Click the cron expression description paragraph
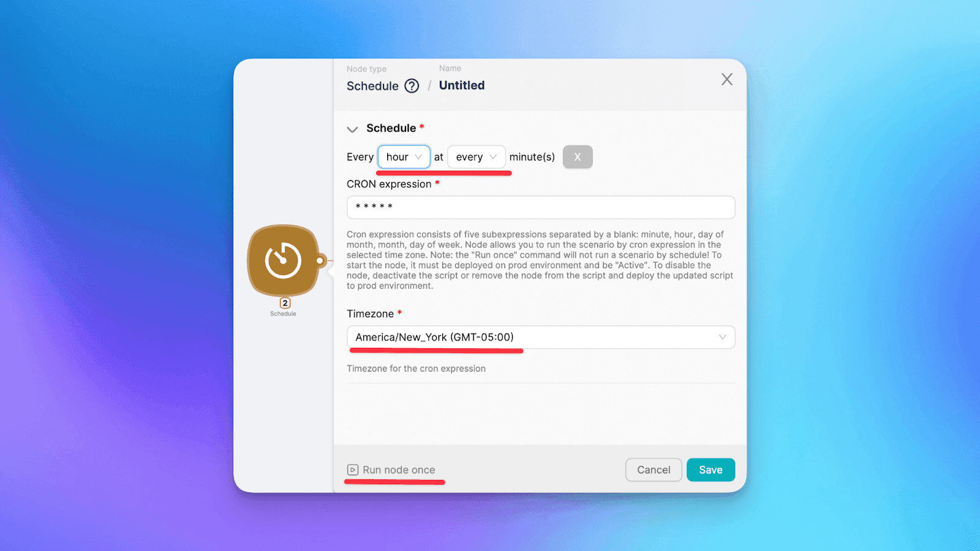The image size is (980, 551). point(540,260)
